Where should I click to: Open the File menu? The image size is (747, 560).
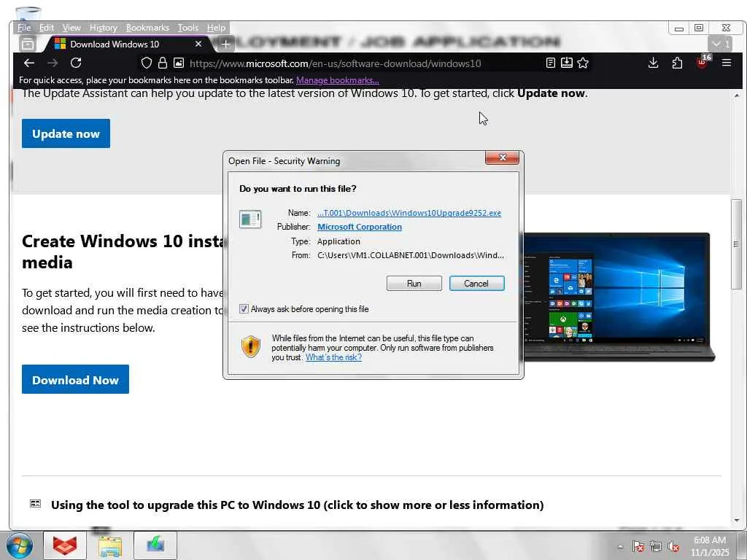click(24, 28)
